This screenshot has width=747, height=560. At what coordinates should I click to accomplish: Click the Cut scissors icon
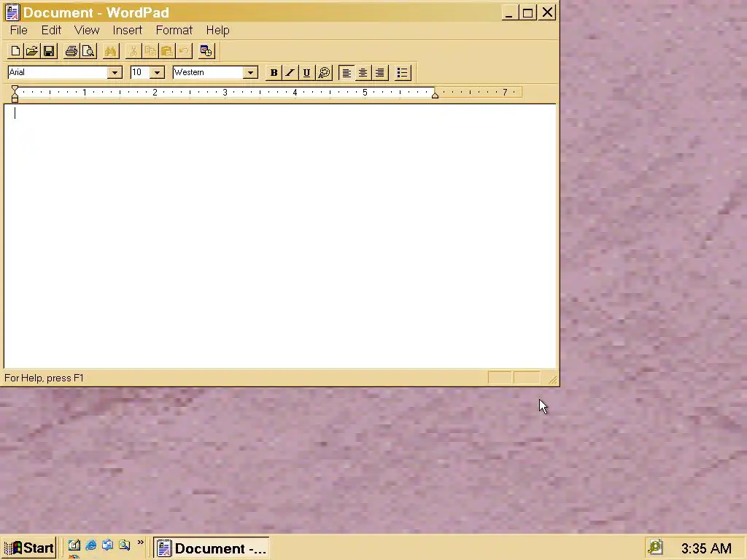pyautogui.click(x=133, y=51)
